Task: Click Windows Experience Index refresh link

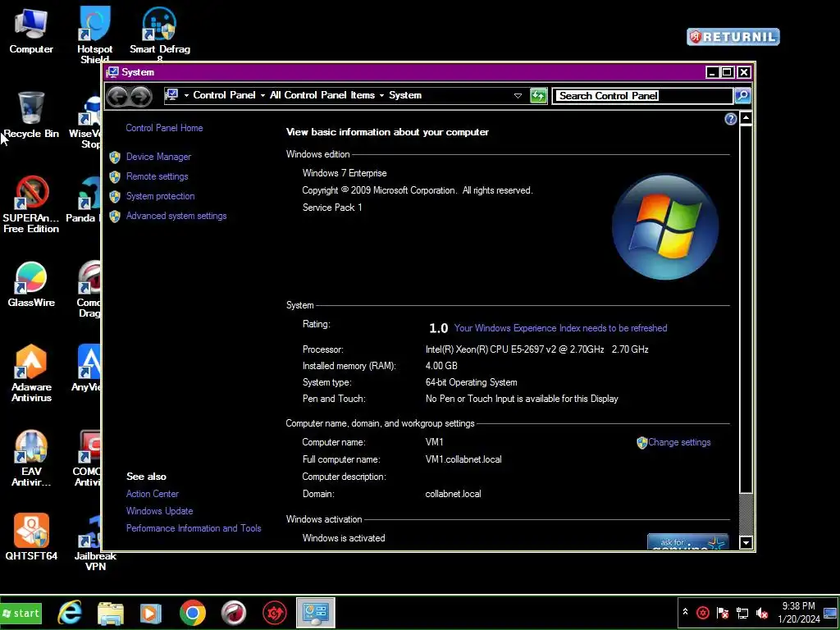Action: (560, 328)
